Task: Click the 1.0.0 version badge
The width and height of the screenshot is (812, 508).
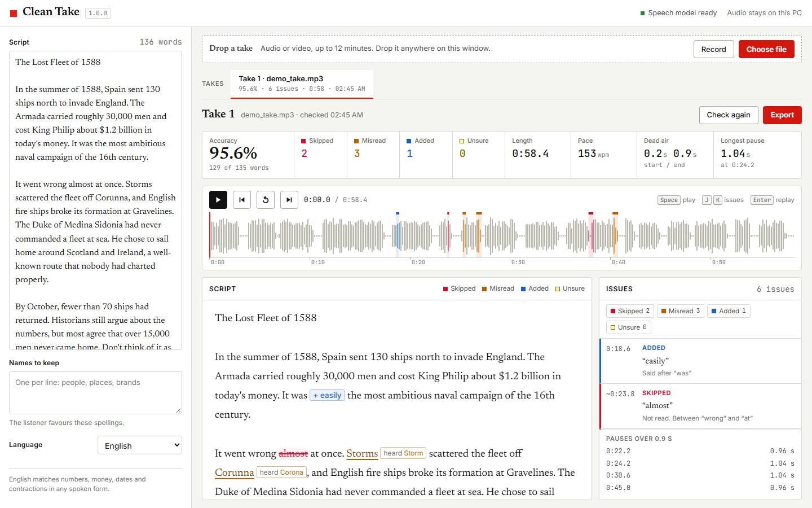Action: click(98, 13)
